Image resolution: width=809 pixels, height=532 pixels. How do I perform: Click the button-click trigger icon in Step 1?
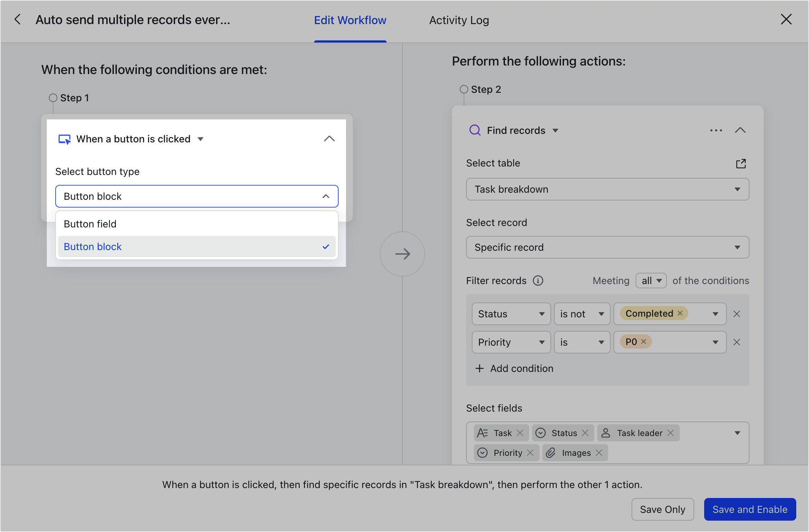click(x=65, y=139)
